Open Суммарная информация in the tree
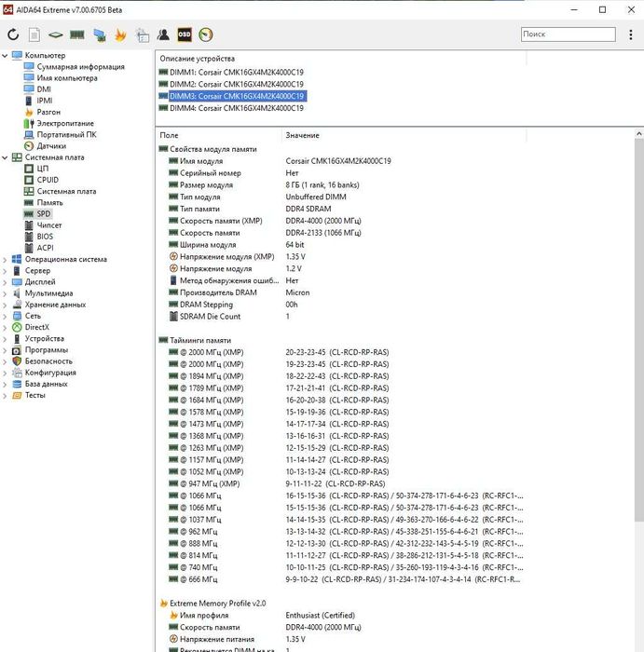Viewport: 644px width, 652px height. [80, 66]
